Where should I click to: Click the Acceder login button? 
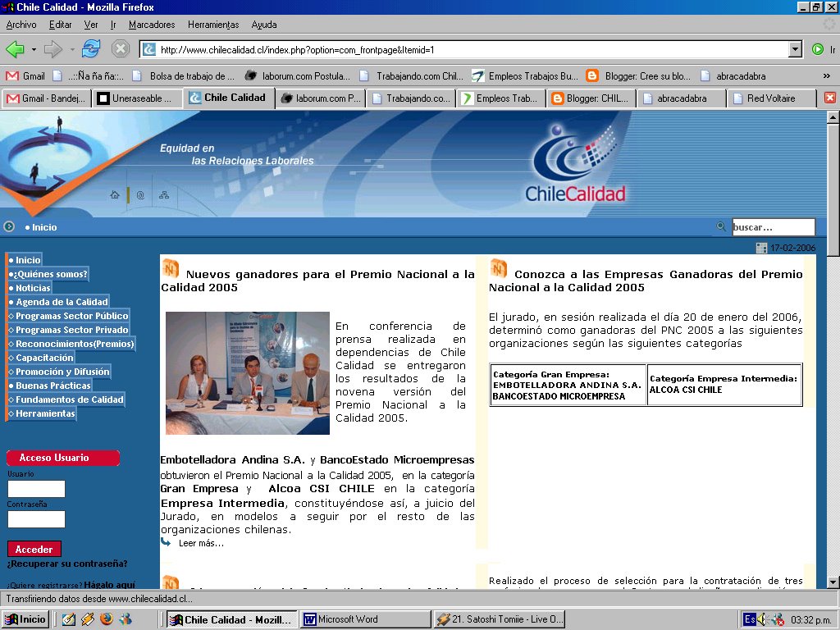(34, 549)
